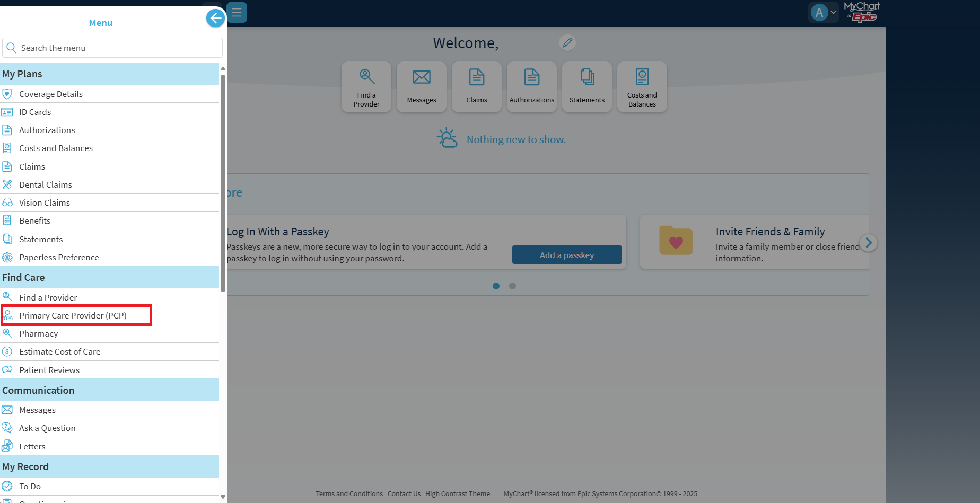Click the hamburger menu icon
980x503 pixels.
click(x=237, y=12)
